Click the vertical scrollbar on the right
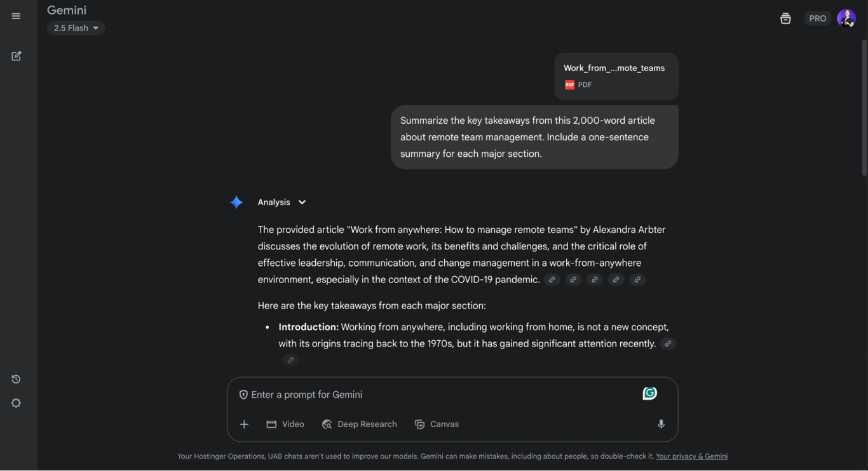The height and width of the screenshot is (471, 868). click(864, 108)
